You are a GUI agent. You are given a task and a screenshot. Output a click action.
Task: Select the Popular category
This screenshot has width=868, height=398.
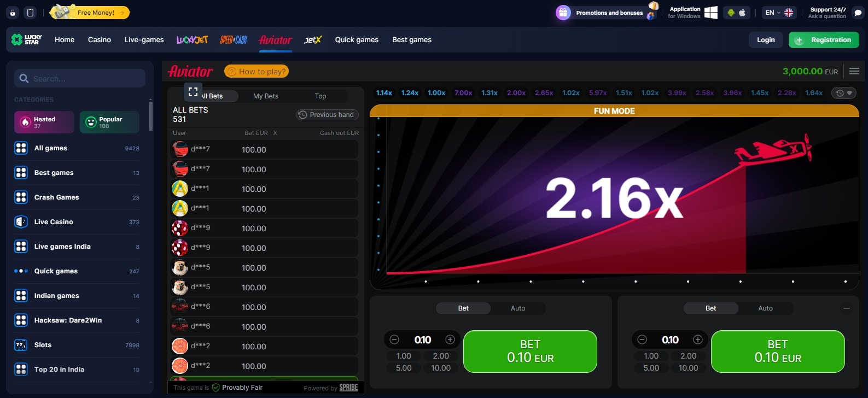coord(109,122)
